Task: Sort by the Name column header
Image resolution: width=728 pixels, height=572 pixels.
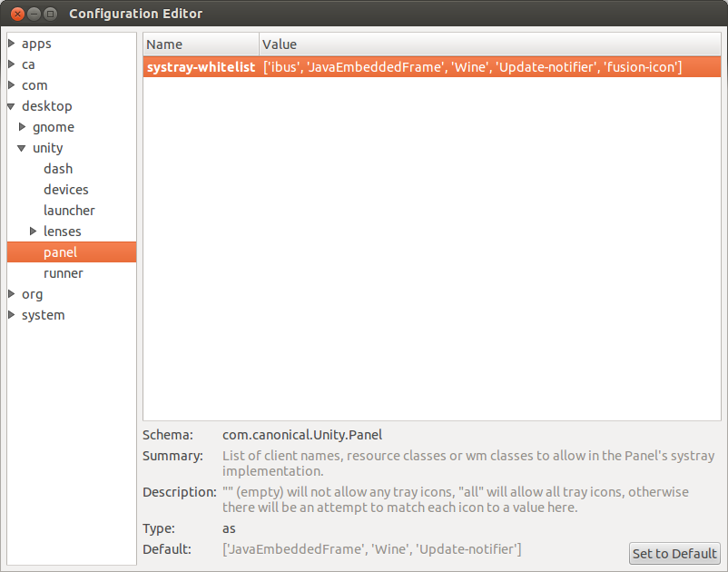Action: (x=201, y=44)
